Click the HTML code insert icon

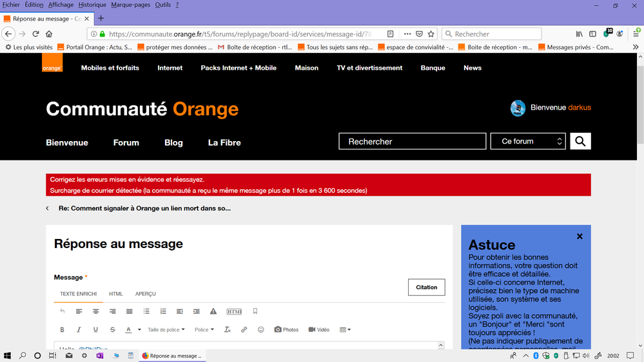(234, 312)
